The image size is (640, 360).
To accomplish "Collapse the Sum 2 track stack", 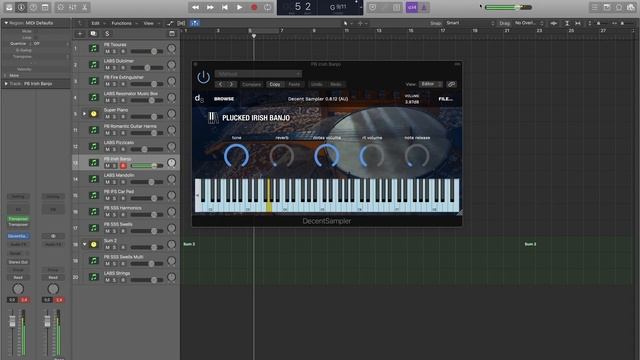I will tap(84, 244).
